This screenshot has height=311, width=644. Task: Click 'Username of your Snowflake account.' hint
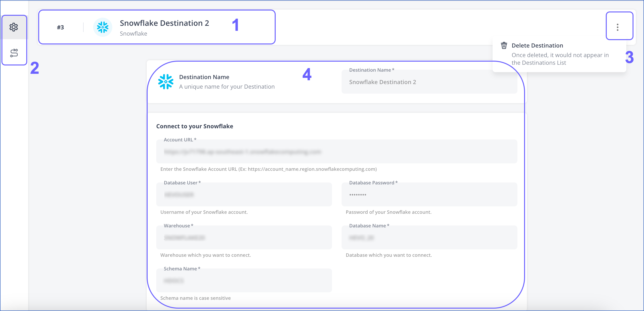(x=204, y=212)
